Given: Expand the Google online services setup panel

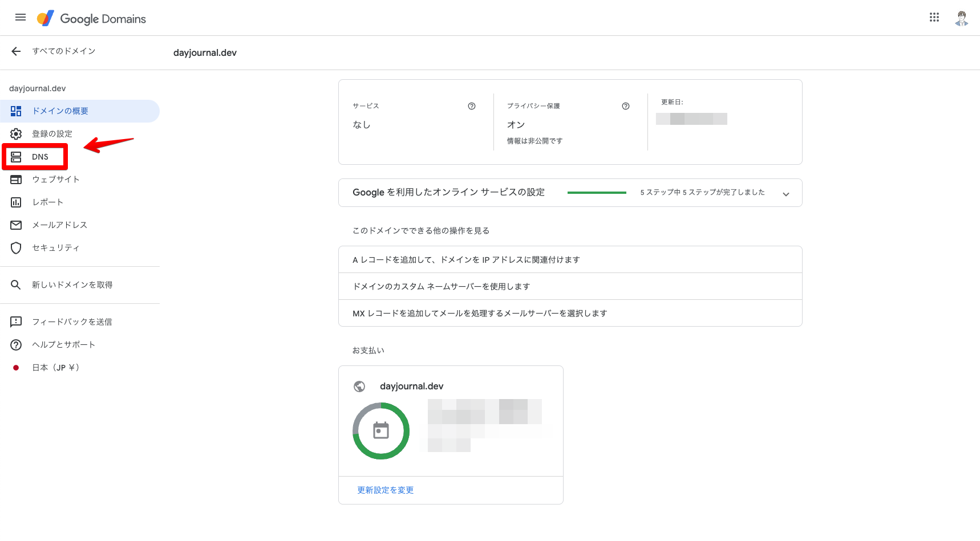Looking at the screenshot, I should tap(786, 194).
